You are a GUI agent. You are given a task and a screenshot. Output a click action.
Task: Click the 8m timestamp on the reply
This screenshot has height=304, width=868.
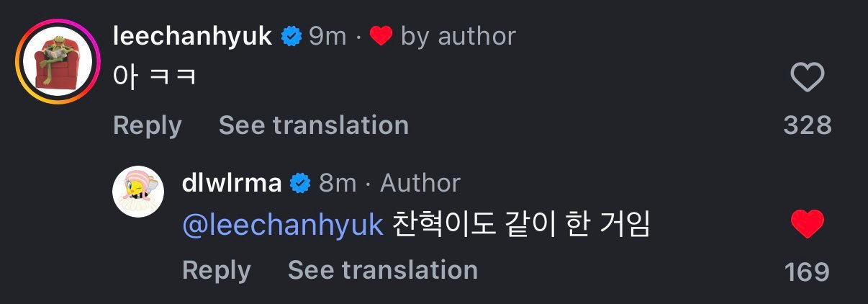tap(338, 183)
